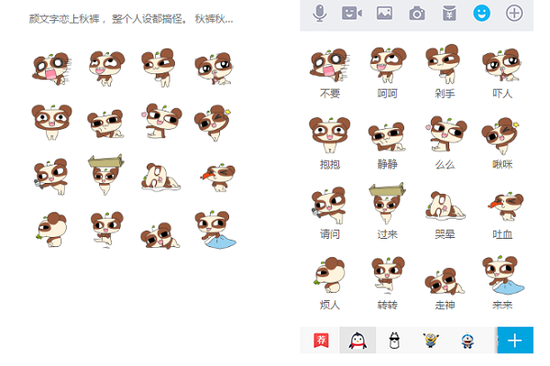Click the 静静 label text

387,164
